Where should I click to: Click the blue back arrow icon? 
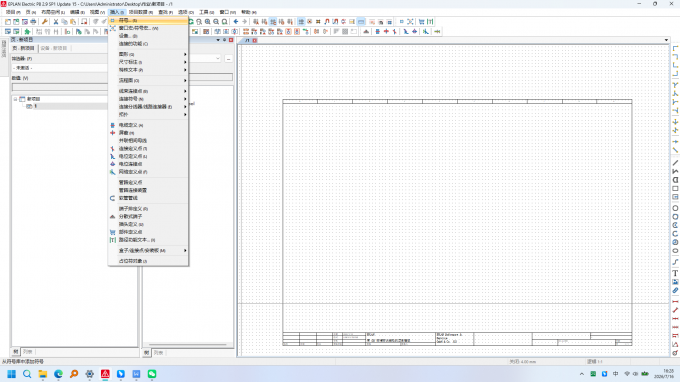236,22
